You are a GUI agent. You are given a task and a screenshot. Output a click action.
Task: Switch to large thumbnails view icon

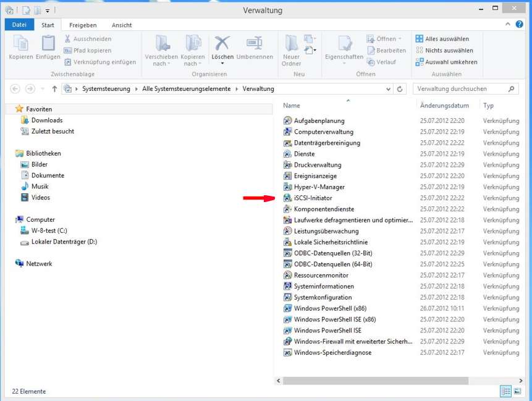(x=517, y=391)
